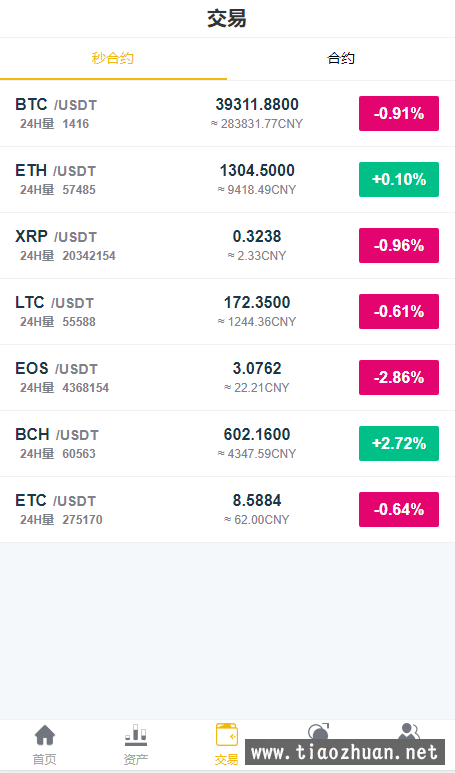Switch to the 合约 tab

pyautogui.click(x=341, y=59)
